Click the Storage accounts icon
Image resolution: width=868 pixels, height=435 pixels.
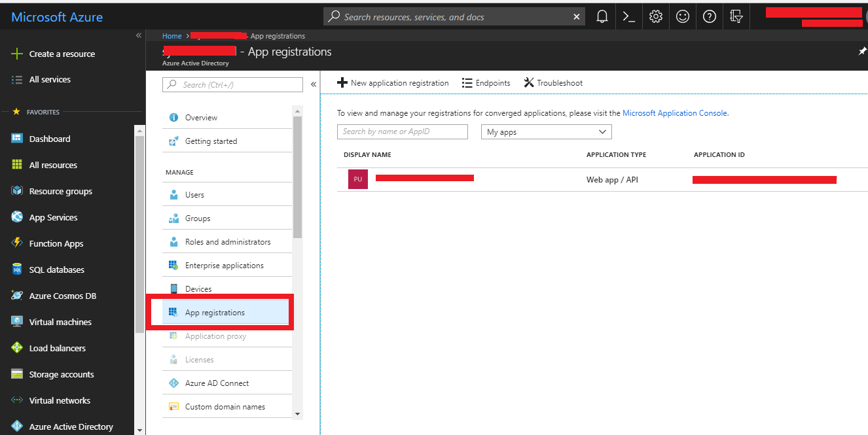coord(17,374)
